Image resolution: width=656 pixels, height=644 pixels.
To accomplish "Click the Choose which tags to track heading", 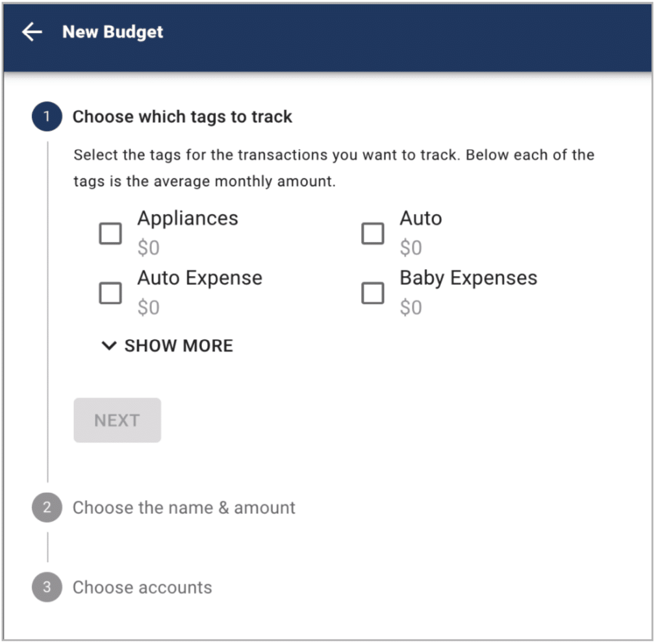I will [182, 116].
